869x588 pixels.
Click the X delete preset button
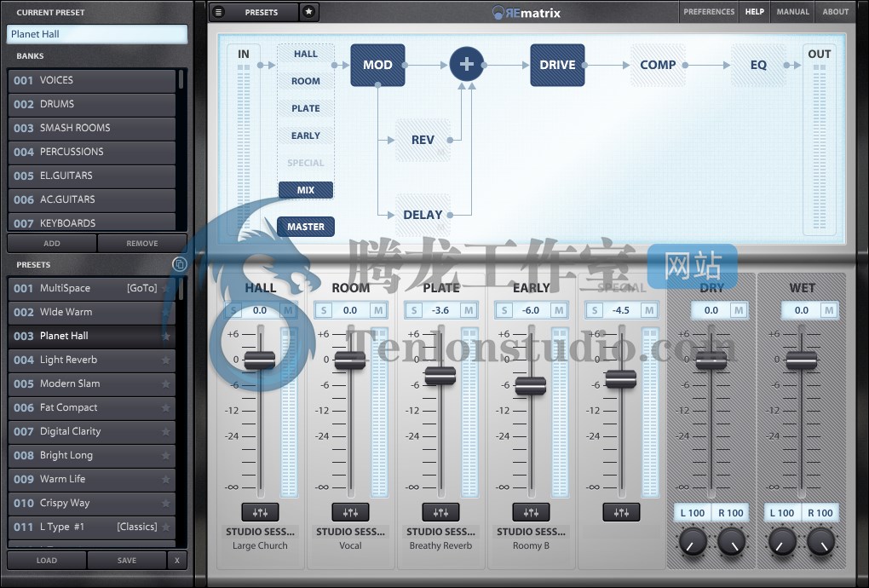177,560
